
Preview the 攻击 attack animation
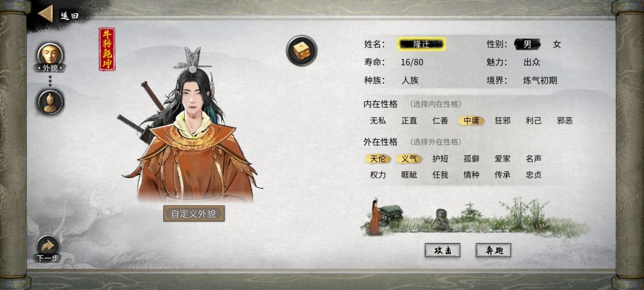[442, 250]
